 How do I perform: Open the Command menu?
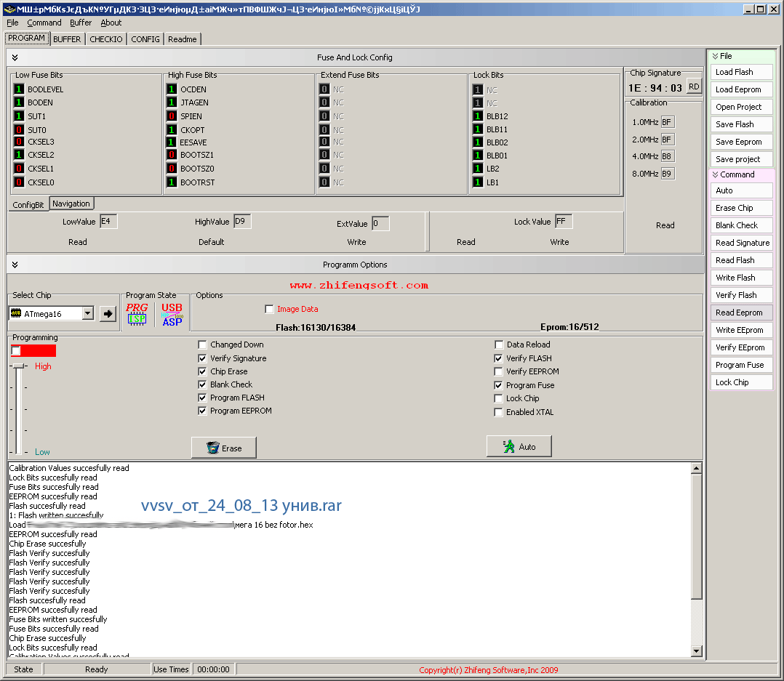point(44,23)
